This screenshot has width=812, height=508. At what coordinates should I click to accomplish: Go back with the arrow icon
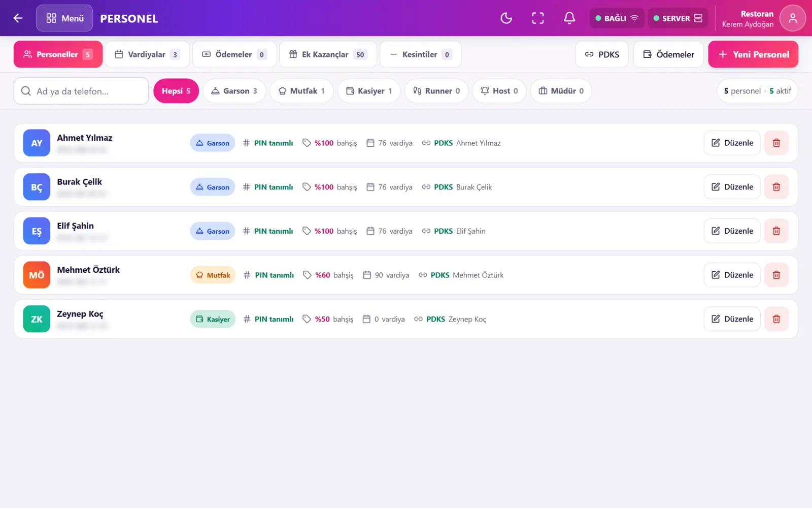pos(18,18)
